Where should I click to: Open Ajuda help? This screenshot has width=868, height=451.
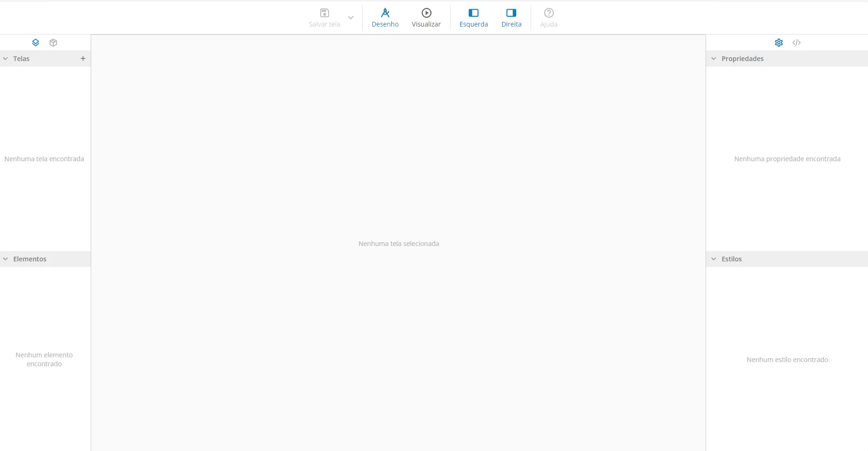tap(549, 18)
